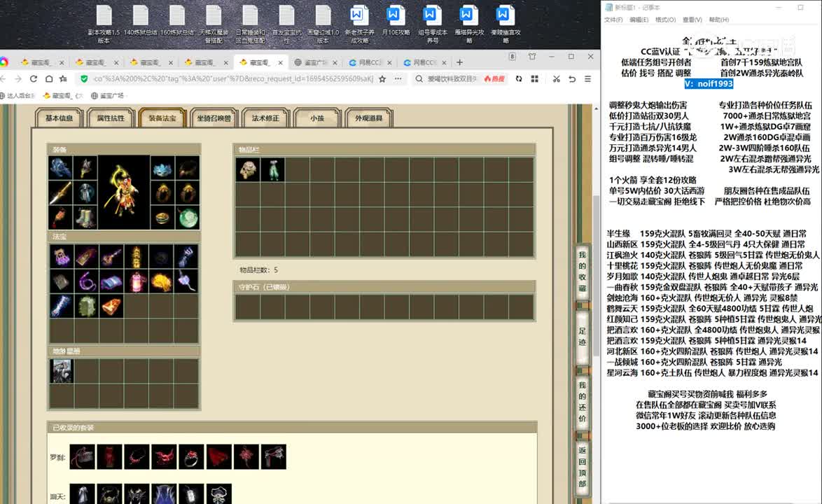Select the golden pagoda 法宝 icon
This screenshot has height=504, width=822.
(x=137, y=257)
